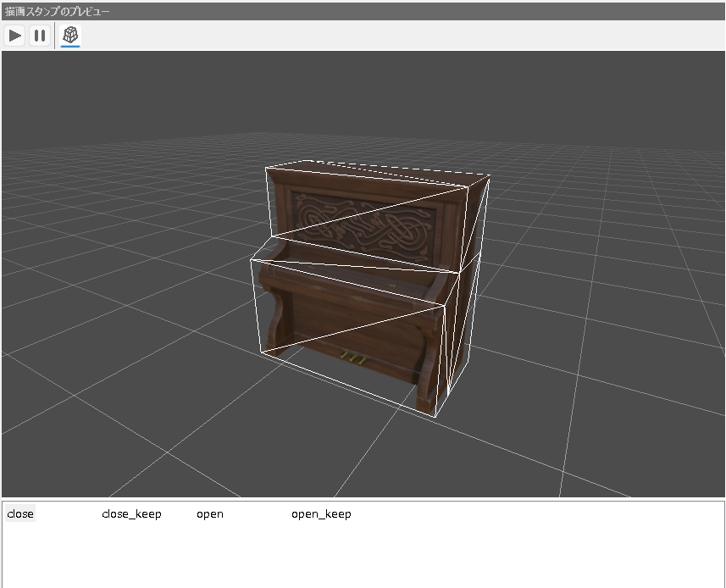This screenshot has height=588, width=726.
Task: Click the empty toolbar area beside icons
Action: click(381, 36)
